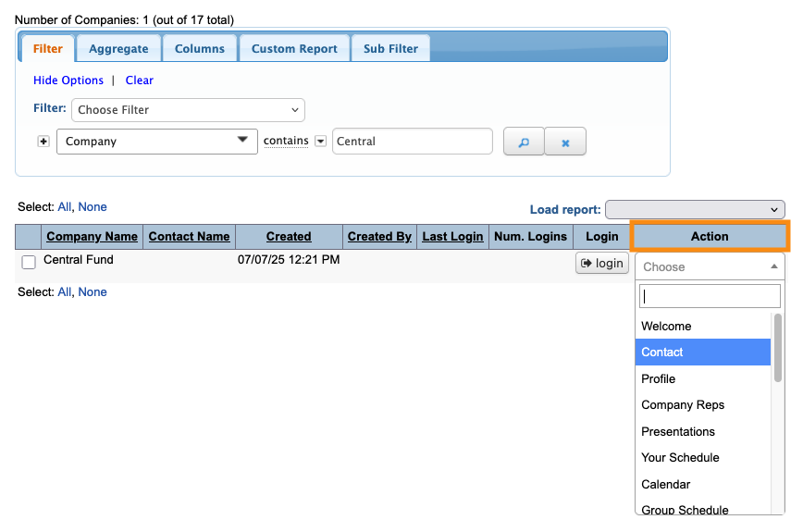
Task: Tick the Central Fund row checkbox
Action: (29, 262)
